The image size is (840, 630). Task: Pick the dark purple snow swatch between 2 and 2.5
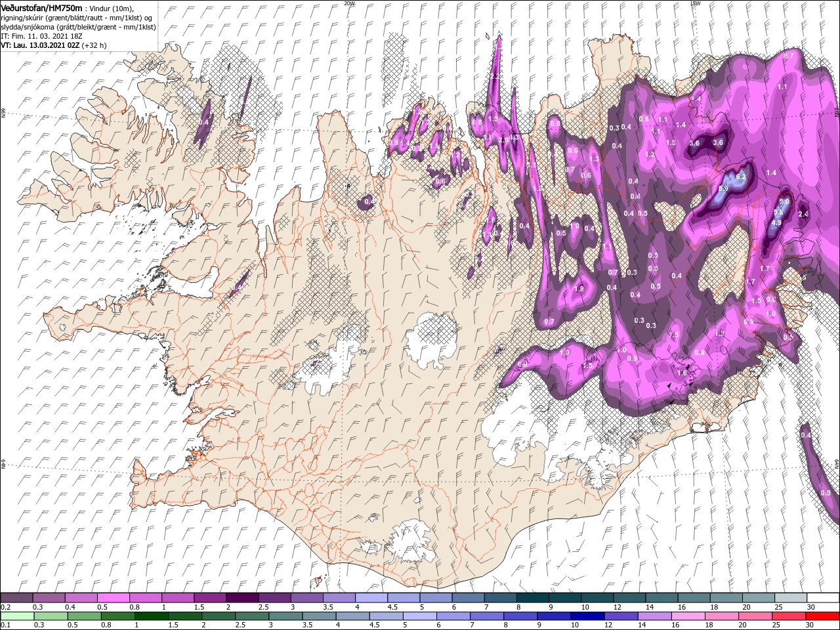pos(241,598)
